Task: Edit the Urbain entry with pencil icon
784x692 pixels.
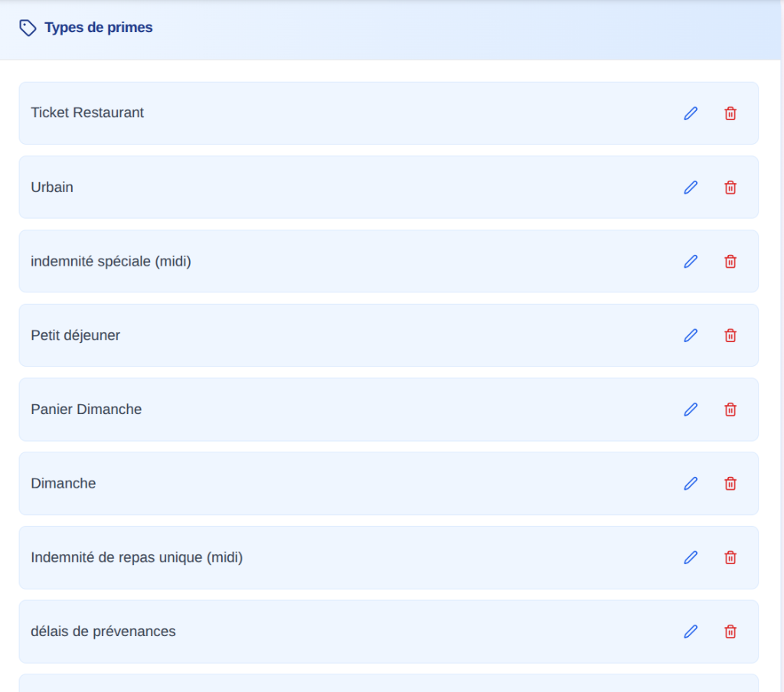Action: pyautogui.click(x=691, y=188)
